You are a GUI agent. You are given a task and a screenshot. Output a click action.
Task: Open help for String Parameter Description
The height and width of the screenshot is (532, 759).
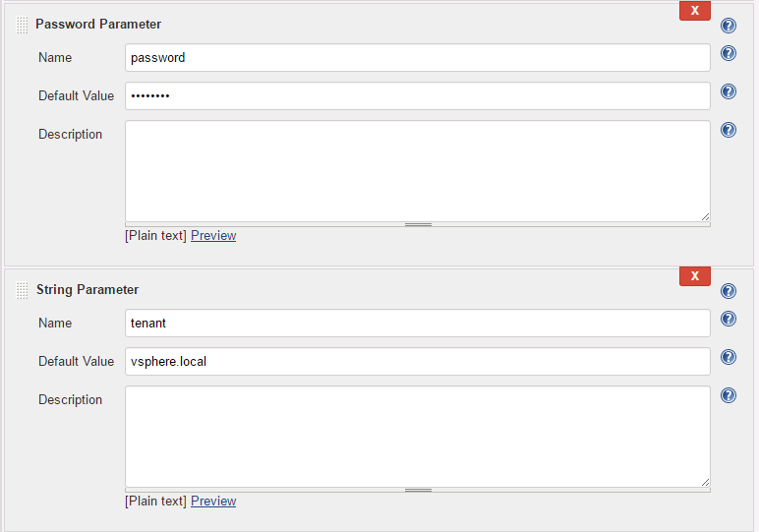click(729, 395)
